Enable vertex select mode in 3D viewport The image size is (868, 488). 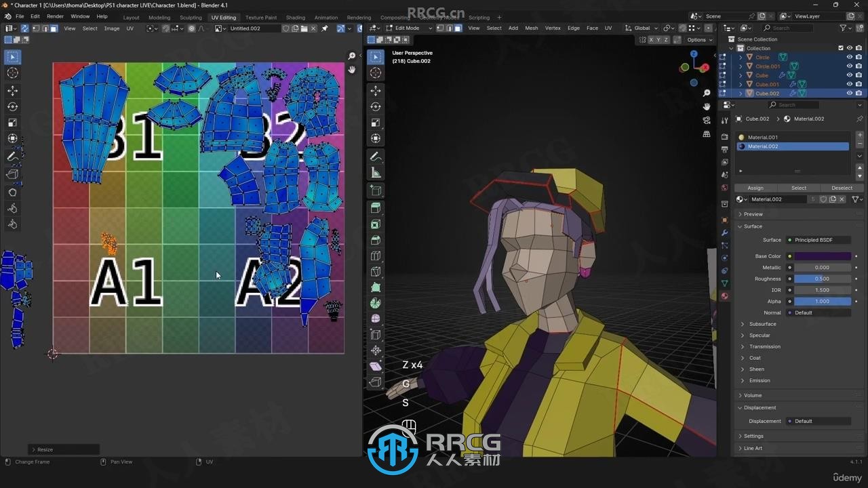[441, 28]
